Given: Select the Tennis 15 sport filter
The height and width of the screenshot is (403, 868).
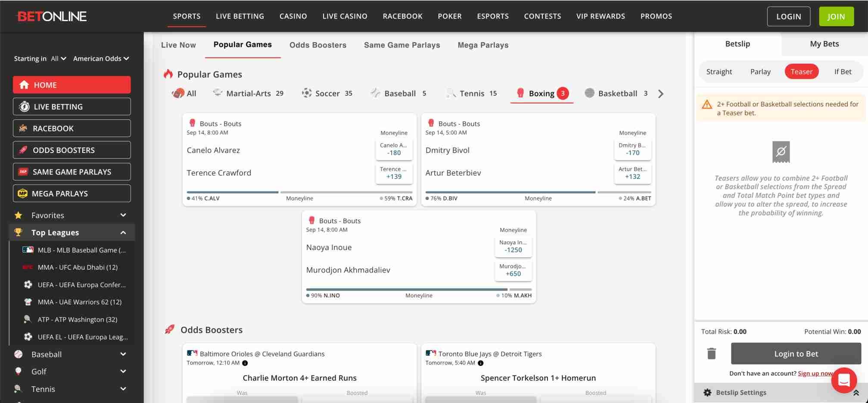Looking at the screenshot, I should [x=472, y=94].
